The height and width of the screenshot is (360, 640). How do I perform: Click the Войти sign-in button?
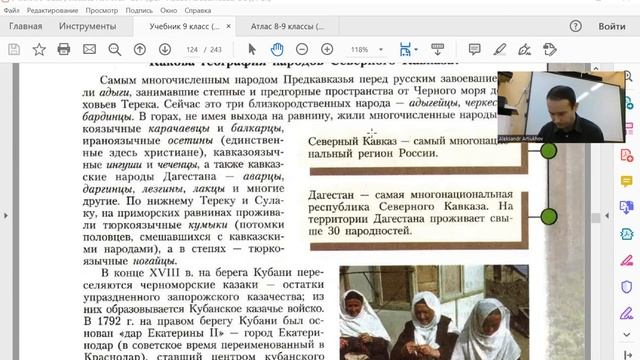pyautogui.click(x=612, y=26)
